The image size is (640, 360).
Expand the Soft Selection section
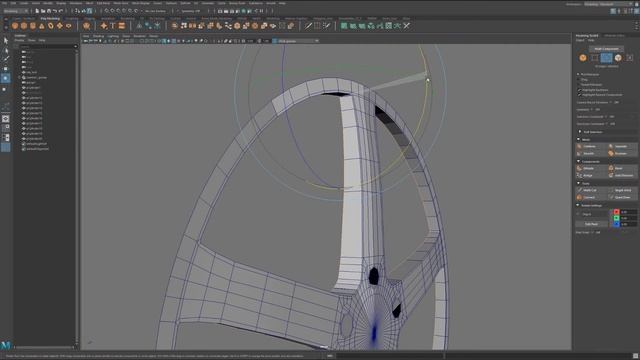click(580, 132)
